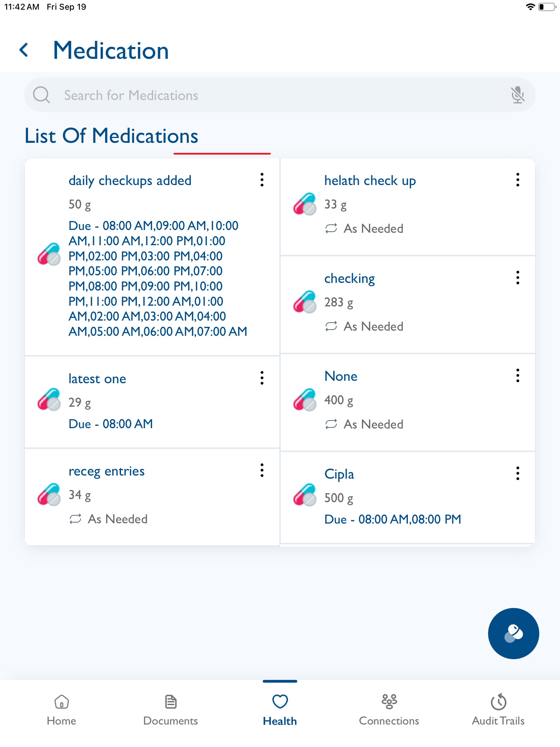Image resolution: width=560 pixels, height=747 pixels.
Task: Open three-dot menu for receg entries
Action: [x=262, y=470]
